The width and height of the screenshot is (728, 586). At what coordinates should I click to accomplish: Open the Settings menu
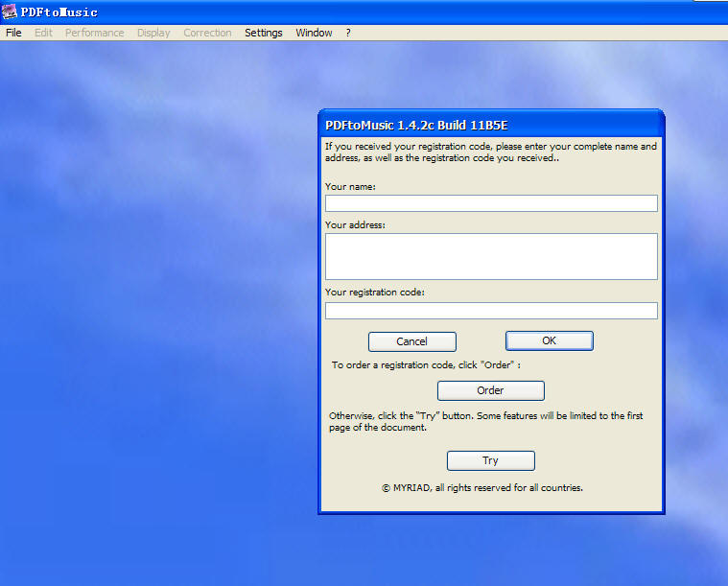[263, 33]
